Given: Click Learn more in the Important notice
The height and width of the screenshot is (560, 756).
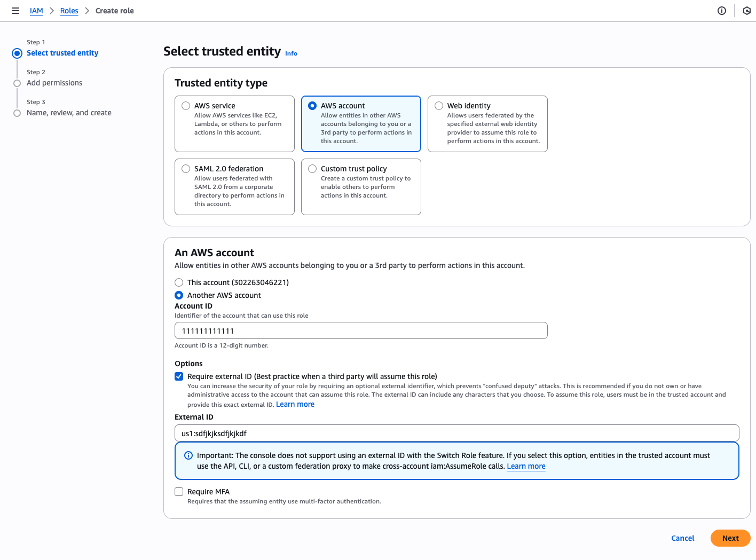Looking at the screenshot, I should 526,466.
